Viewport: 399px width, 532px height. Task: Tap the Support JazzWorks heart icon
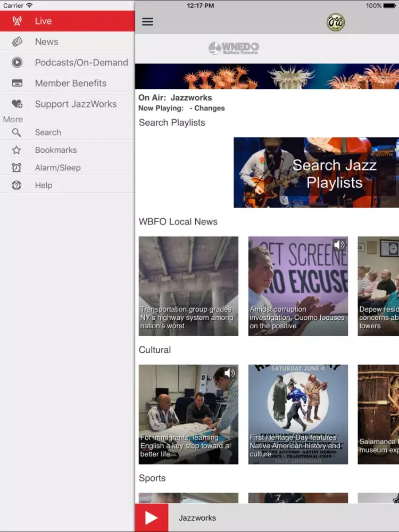pos(17,104)
